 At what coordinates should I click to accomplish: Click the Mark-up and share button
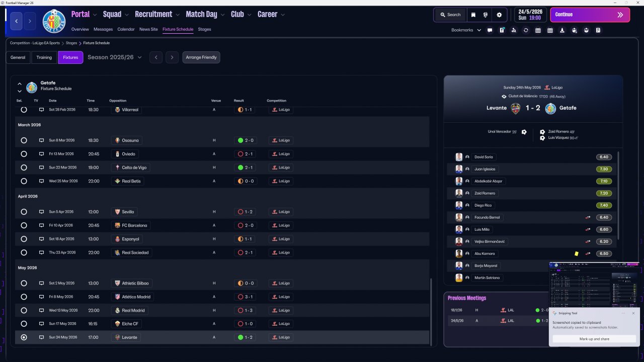594,339
